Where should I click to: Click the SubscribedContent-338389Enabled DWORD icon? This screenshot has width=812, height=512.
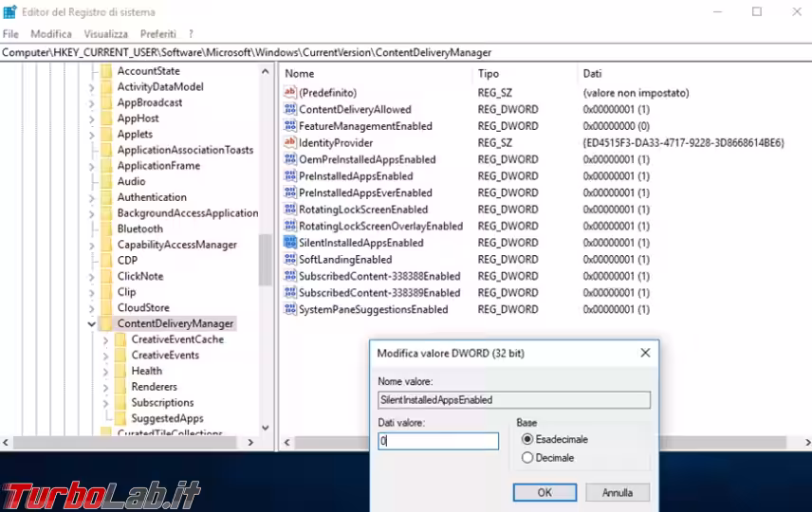[x=290, y=292]
